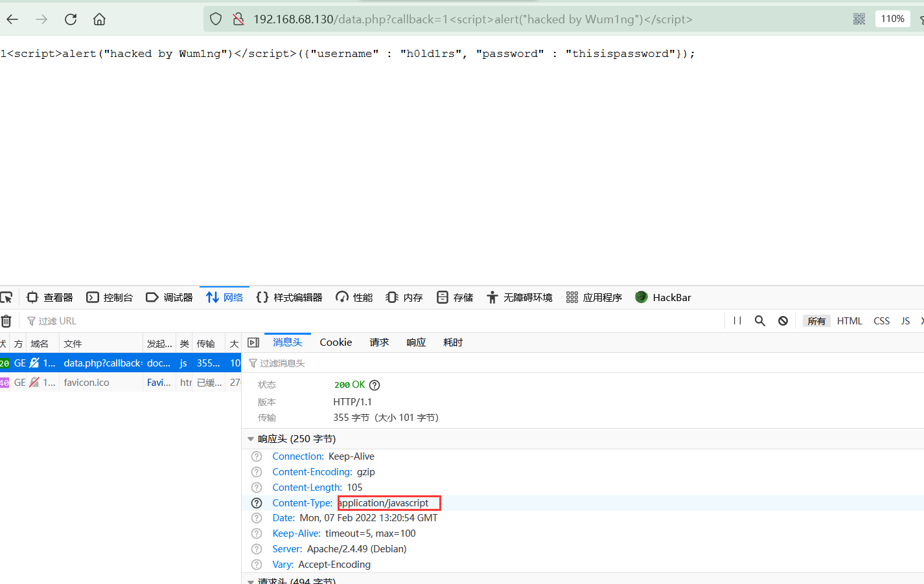Open the 存储 storage tab
This screenshot has height=584, width=924.
(x=455, y=298)
